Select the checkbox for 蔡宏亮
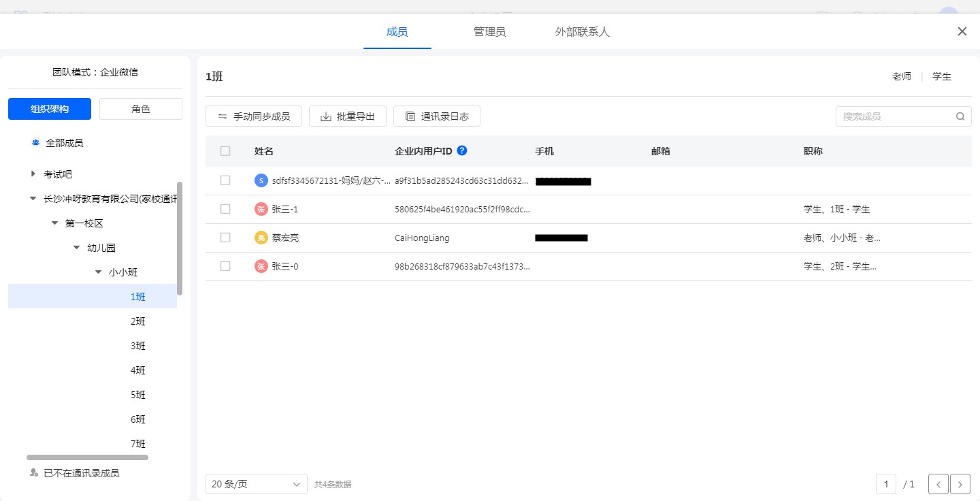Screen dimensions: 980x501 coord(225,238)
